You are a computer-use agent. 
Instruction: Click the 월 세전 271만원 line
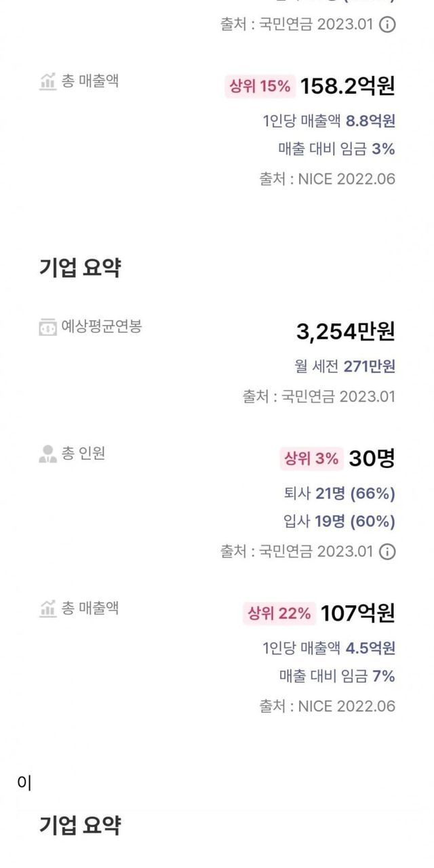click(x=344, y=367)
